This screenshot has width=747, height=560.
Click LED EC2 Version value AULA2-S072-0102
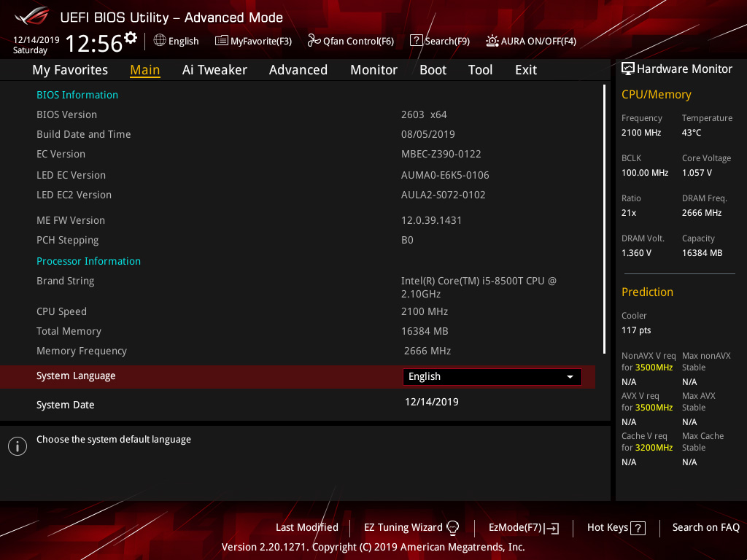(443, 195)
